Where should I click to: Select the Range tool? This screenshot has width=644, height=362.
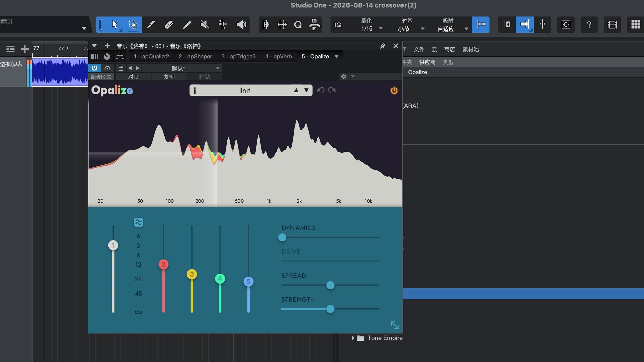pyautogui.click(x=133, y=24)
